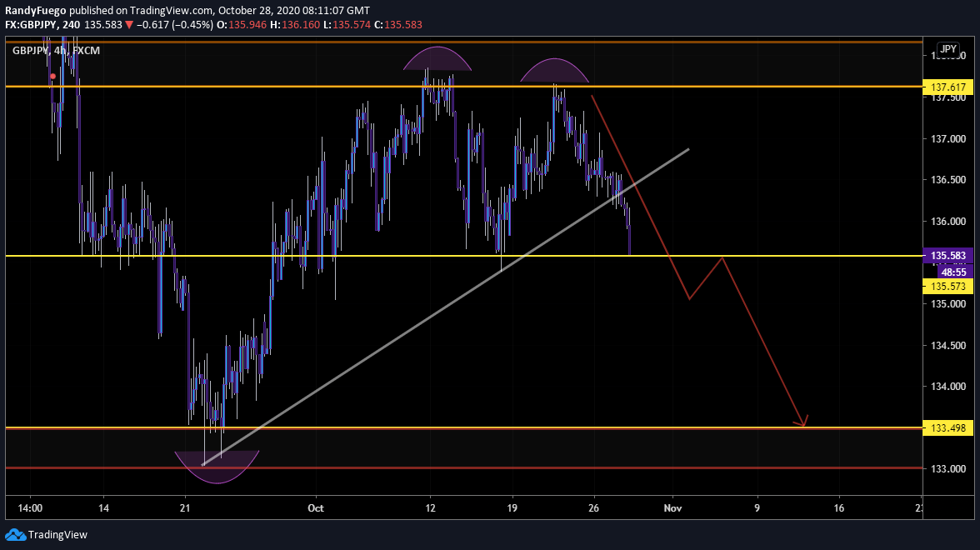Click the 26 date on time axis
Viewport: 980px width, 550px height.
593,508
